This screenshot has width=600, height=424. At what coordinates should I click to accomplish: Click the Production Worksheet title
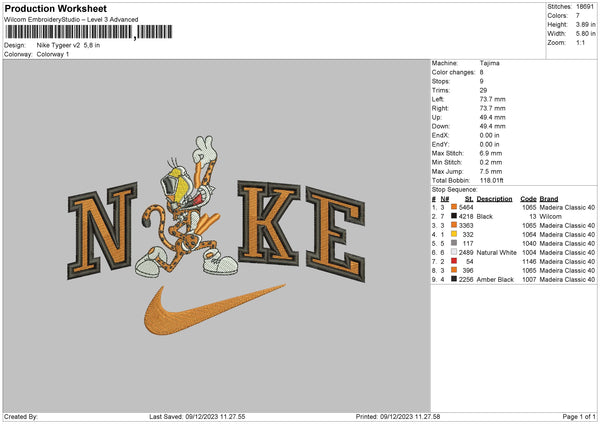click(55, 8)
